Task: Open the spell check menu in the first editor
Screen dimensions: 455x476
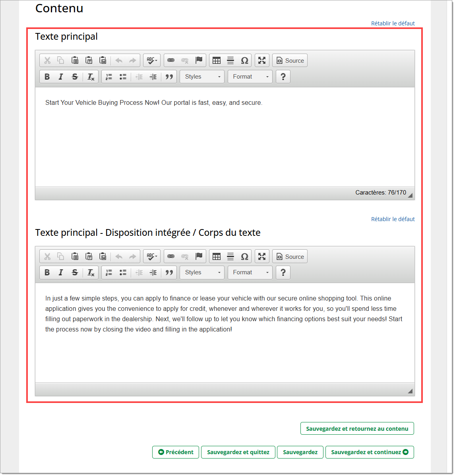Action: click(152, 60)
